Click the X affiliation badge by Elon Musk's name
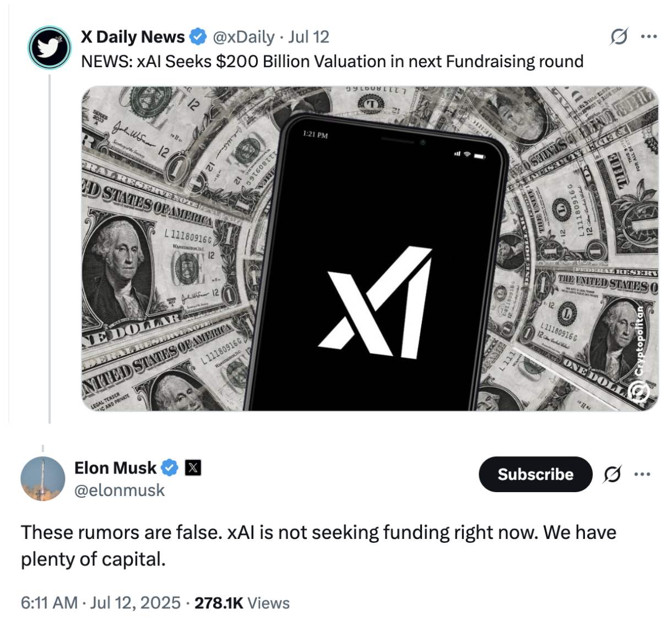The image size is (672, 643). pos(192,468)
